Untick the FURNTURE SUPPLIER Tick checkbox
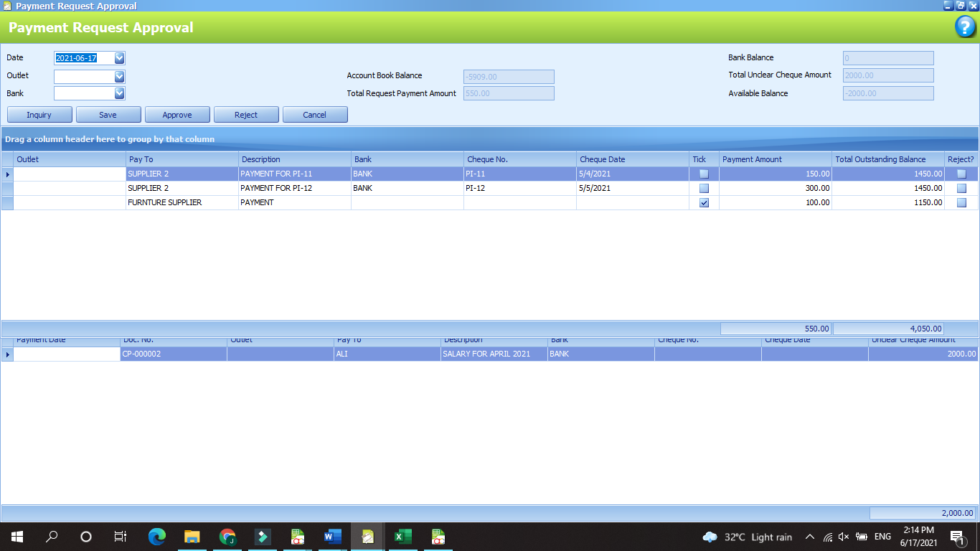Image resolution: width=980 pixels, height=551 pixels. (x=704, y=202)
